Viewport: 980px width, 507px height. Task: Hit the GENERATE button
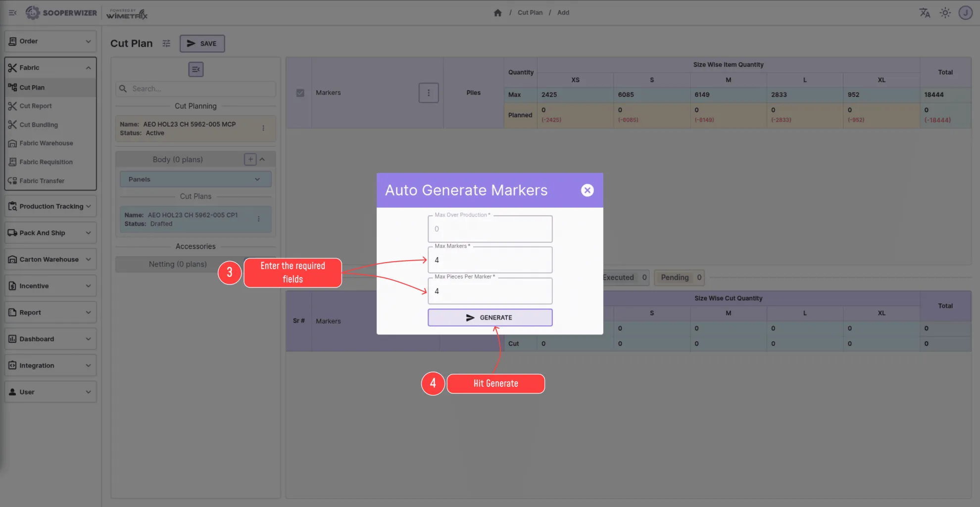(490, 318)
